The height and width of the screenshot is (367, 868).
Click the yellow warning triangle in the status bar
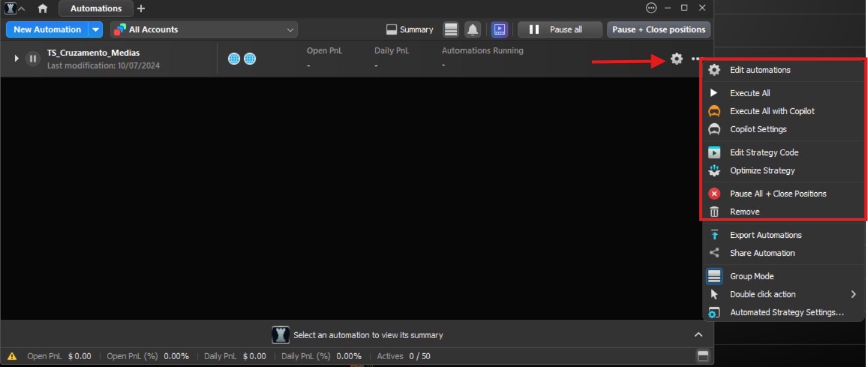tap(12, 356)
